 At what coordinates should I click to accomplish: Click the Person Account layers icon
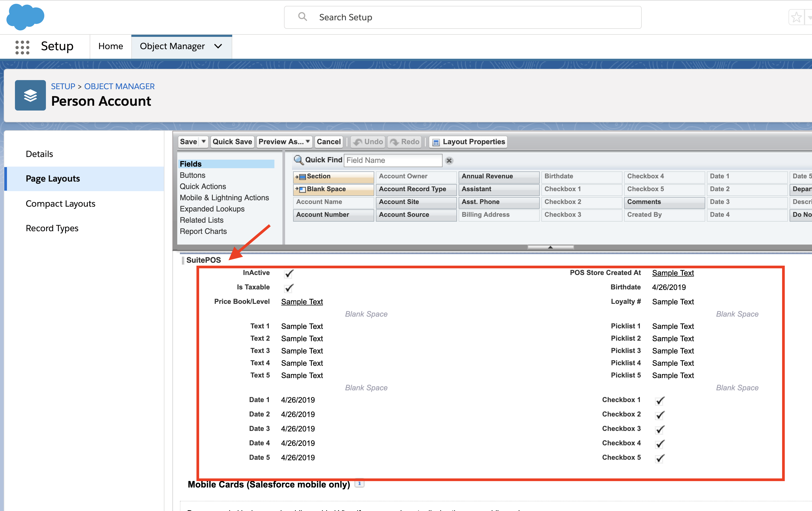30,96
